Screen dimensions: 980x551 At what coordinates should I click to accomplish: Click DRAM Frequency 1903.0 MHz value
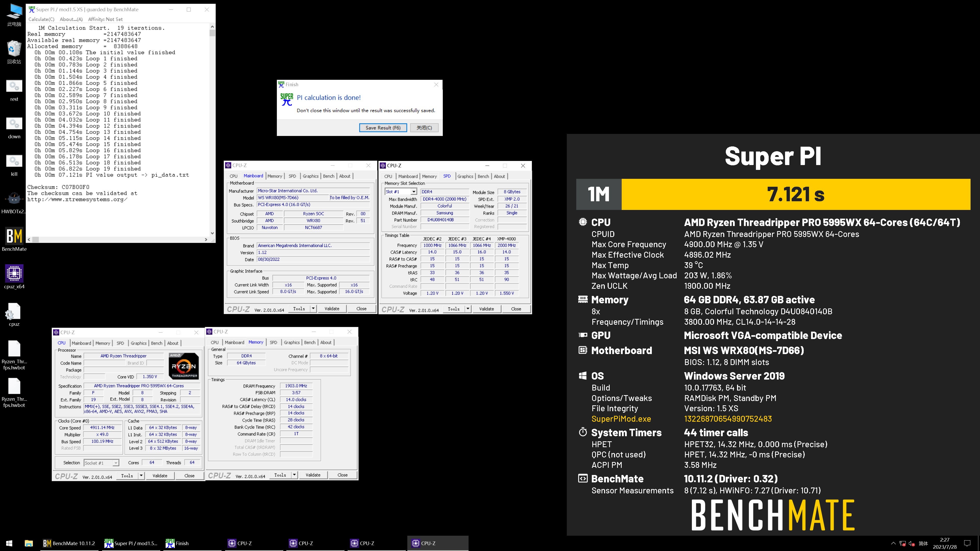pos(296,386)
